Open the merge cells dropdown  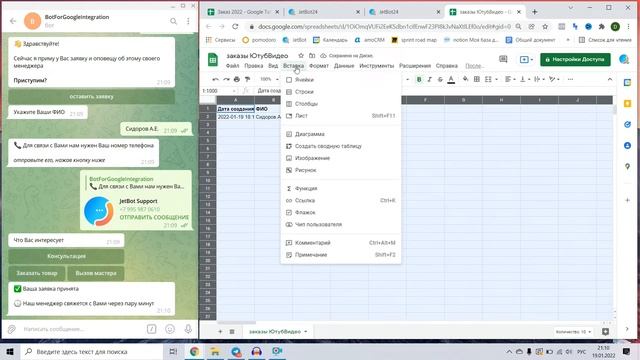490,79
